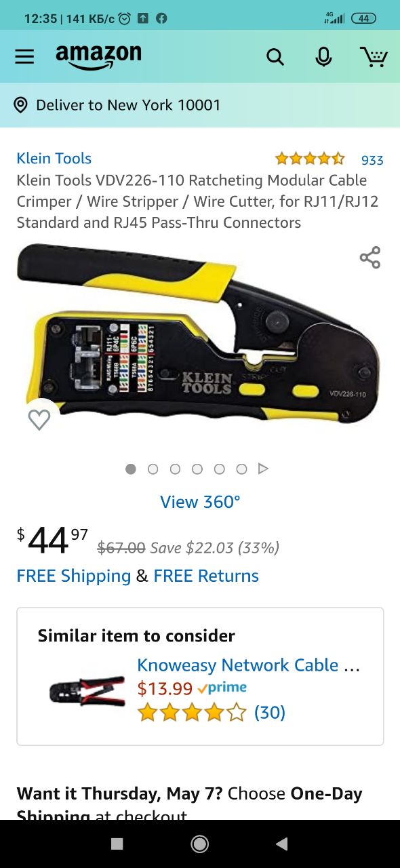Image resolution: width=400 pixels, height=868 pixels.
Task: Tap the Amazon logo
Action: (x=99, y=57)
